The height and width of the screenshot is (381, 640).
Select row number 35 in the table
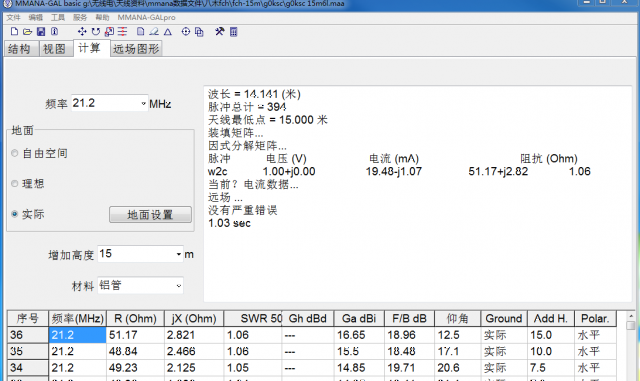[x=28, y=352]
